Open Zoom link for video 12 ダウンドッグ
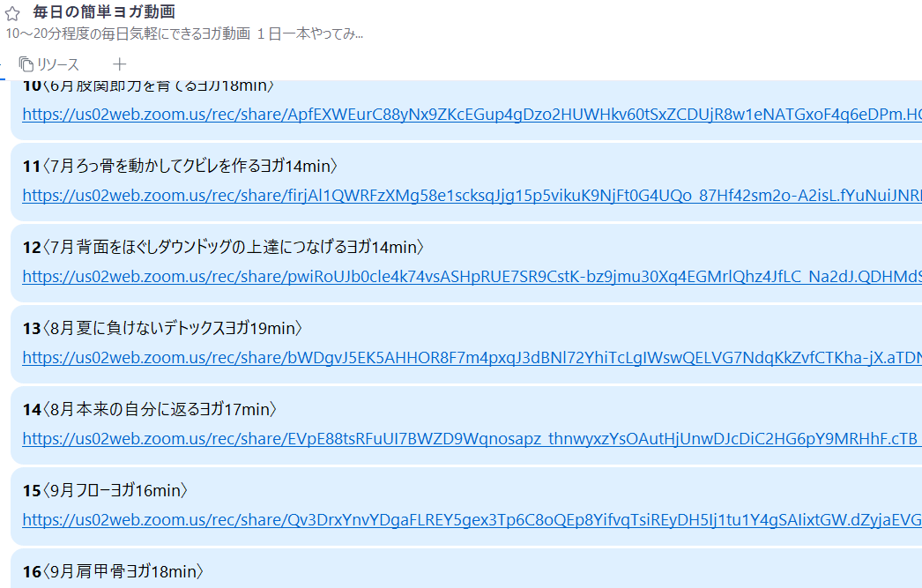 (x=472, y=276)
